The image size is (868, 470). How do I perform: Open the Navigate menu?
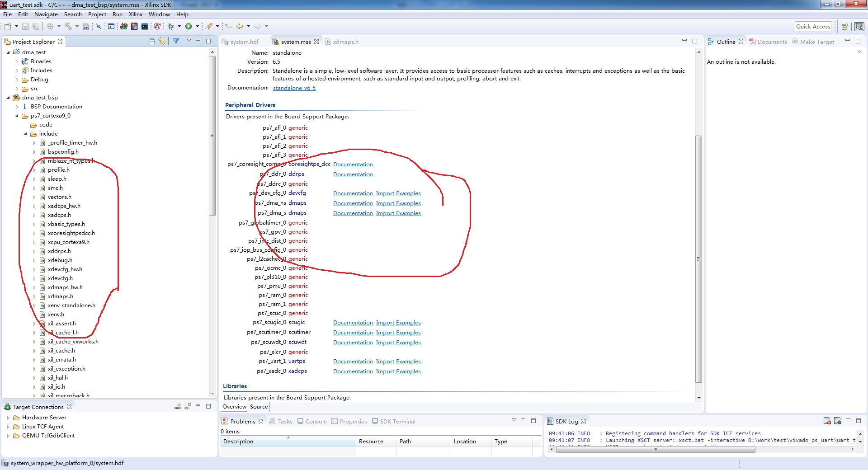pyautogui.click(x=46, y=14)
